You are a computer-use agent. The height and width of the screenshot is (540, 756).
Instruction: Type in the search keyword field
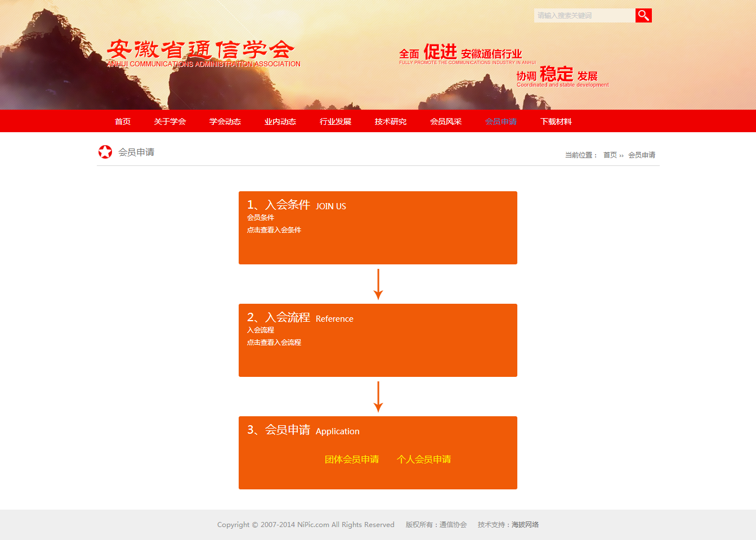pyautogui.click(x=584, y=16)
